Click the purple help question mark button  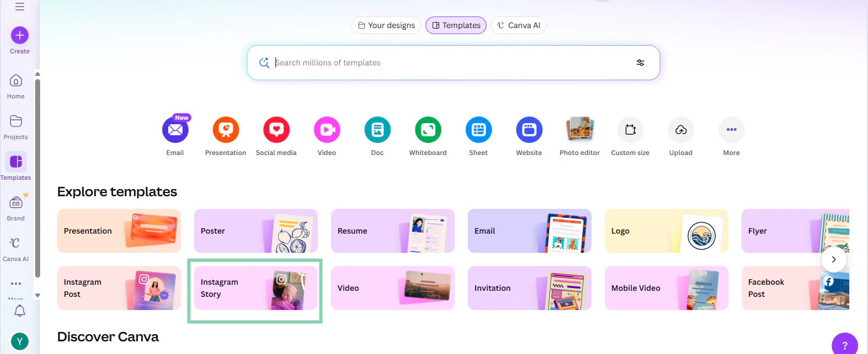coord(845,345)
